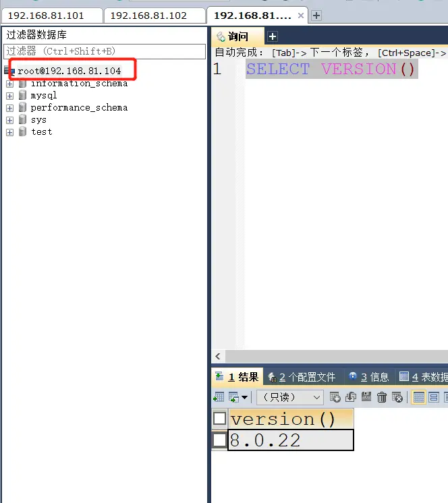This screenshot has width=448, height=503.
Task: Delete selected rows with trash icon
Action: pyautogui.click(x=382, y=397)
